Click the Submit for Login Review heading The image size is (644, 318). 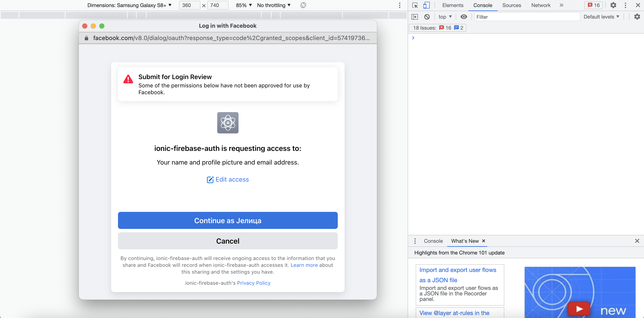click(175, 77)
